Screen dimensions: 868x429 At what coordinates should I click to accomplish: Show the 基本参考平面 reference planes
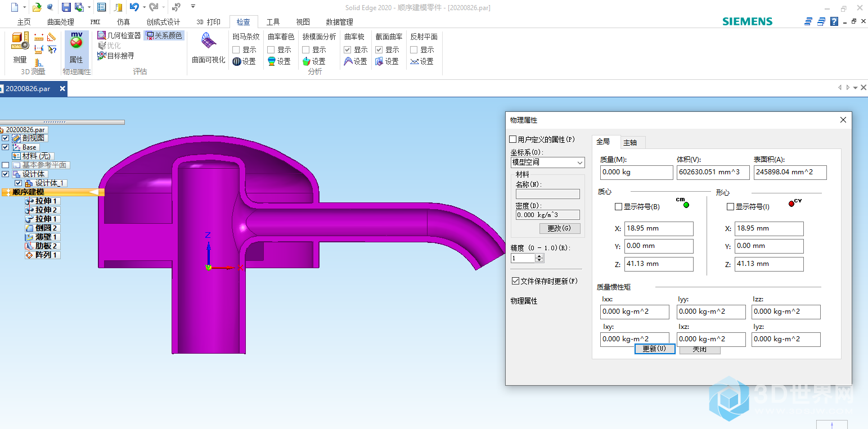click(6, 165)
